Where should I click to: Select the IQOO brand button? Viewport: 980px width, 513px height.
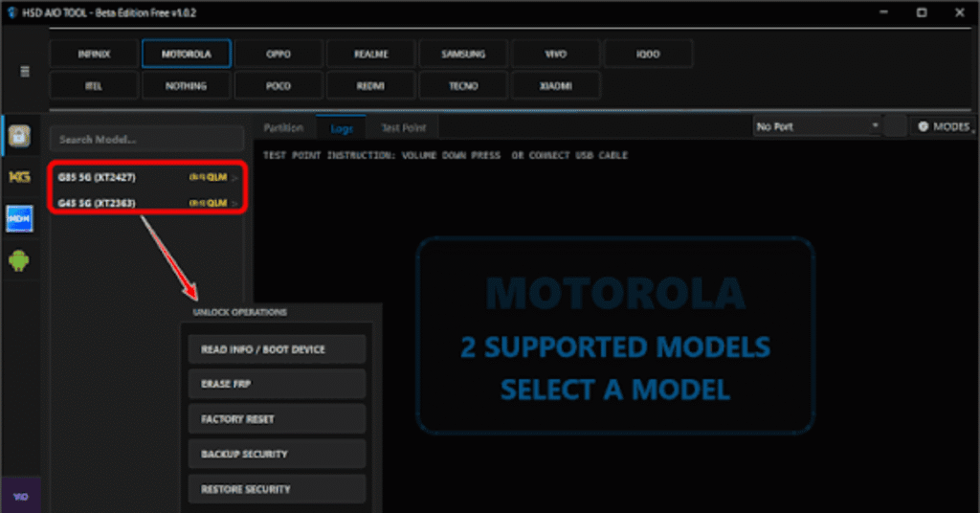[648, 55]
